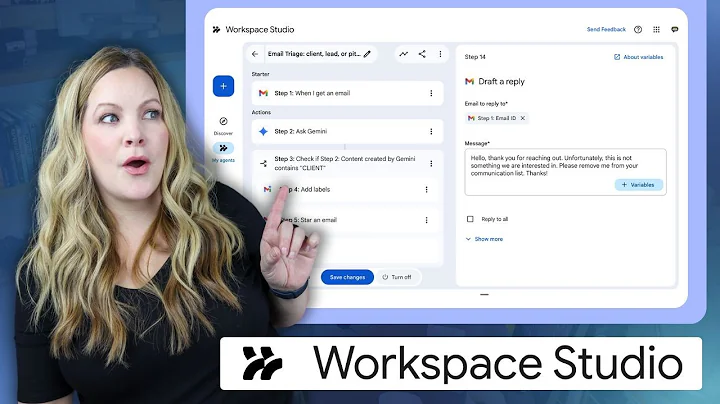Open the Discover compass icon
720x404 pixels.
223,121
